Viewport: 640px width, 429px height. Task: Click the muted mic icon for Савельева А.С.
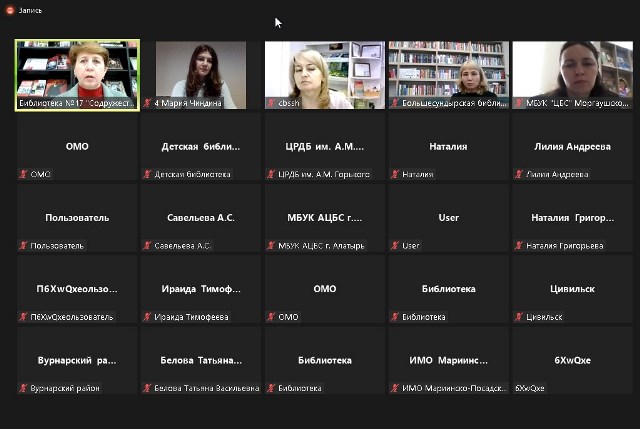click(x=147, y=245)
